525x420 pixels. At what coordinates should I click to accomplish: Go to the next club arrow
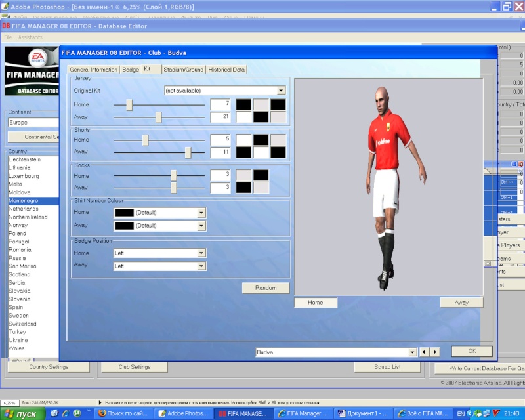point(435,352)
